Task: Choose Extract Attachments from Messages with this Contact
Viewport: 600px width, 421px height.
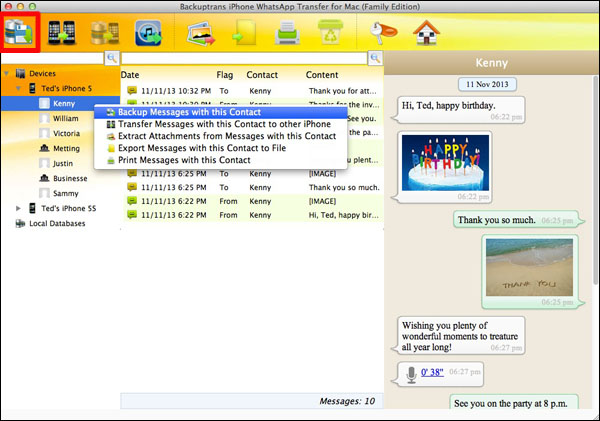Action: (221, 136)
